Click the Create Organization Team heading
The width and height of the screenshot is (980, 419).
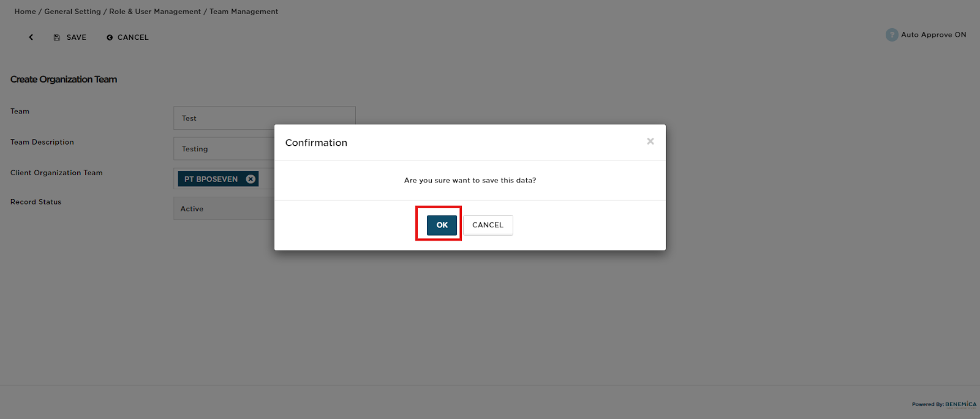point(64,80)
